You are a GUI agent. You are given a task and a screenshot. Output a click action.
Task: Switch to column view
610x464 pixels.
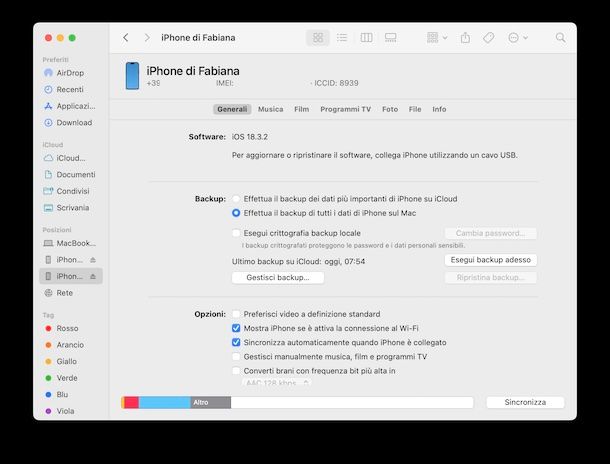pos(366,38)
